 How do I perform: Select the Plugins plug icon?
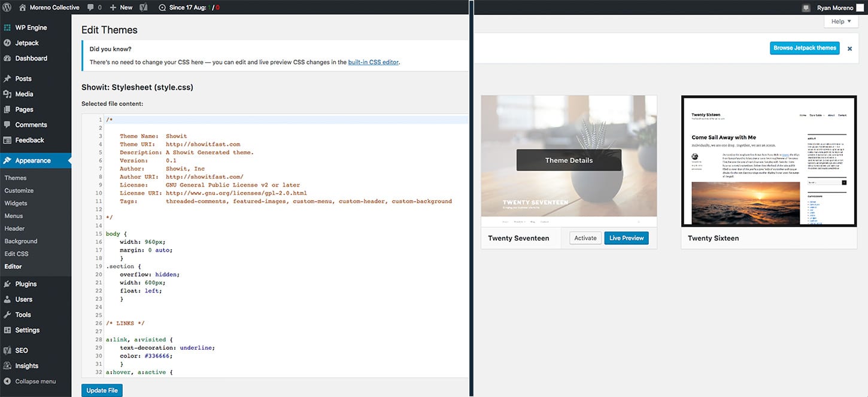tap(7, 283)
